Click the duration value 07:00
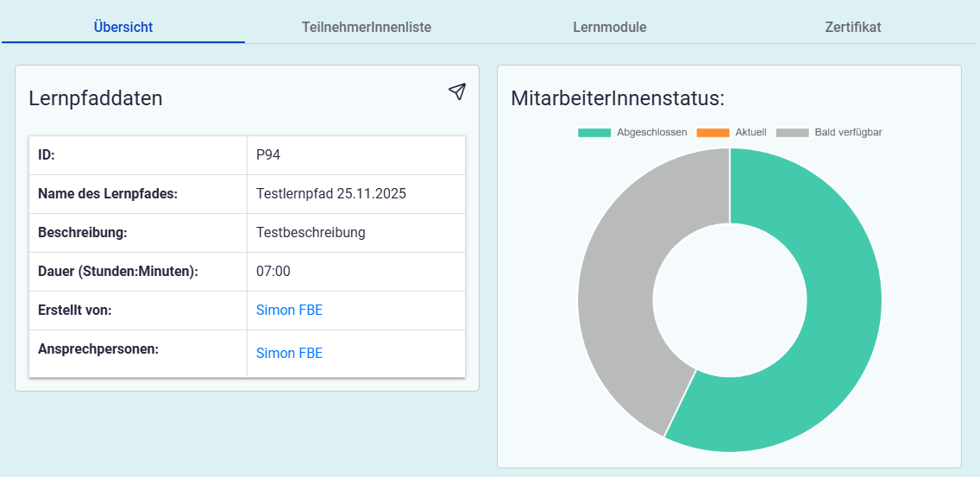The width and height of the screenshot is (980, 477). 273,272
